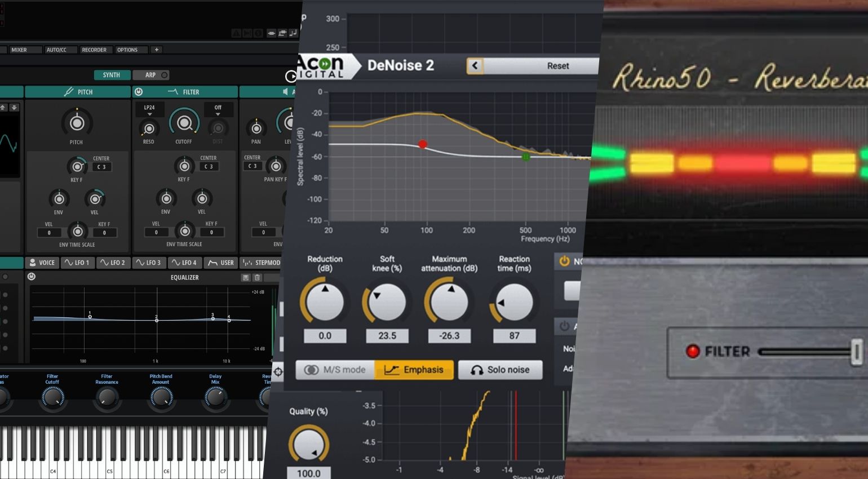Screen dimensions: 868x479
Task: Click the equalizer save preset icon
Action: [x=245, y=277]
